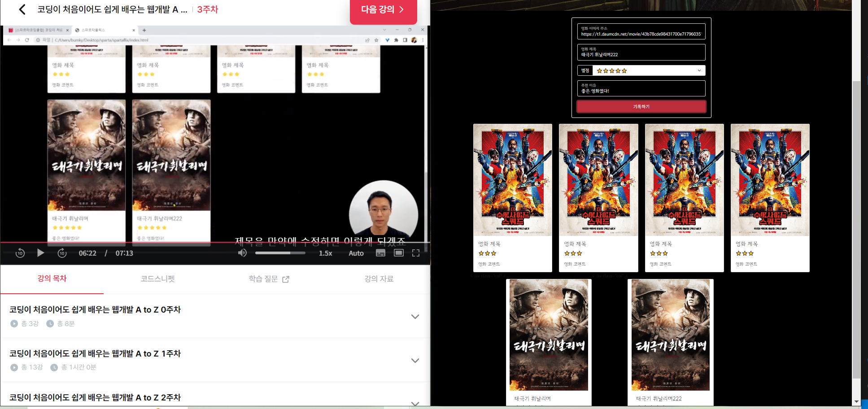Click the movie page vertical scrollbar
The image size is (868, 409).
(x=856, y=229)
